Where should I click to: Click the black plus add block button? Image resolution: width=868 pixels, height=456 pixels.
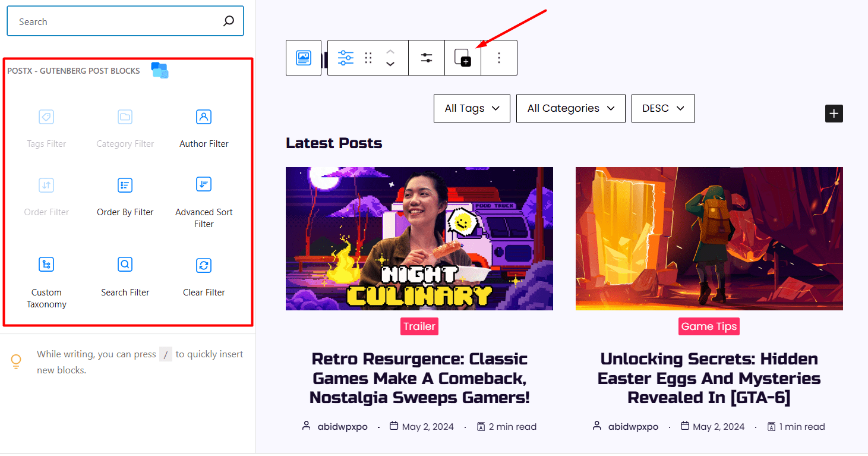[834, 113]
